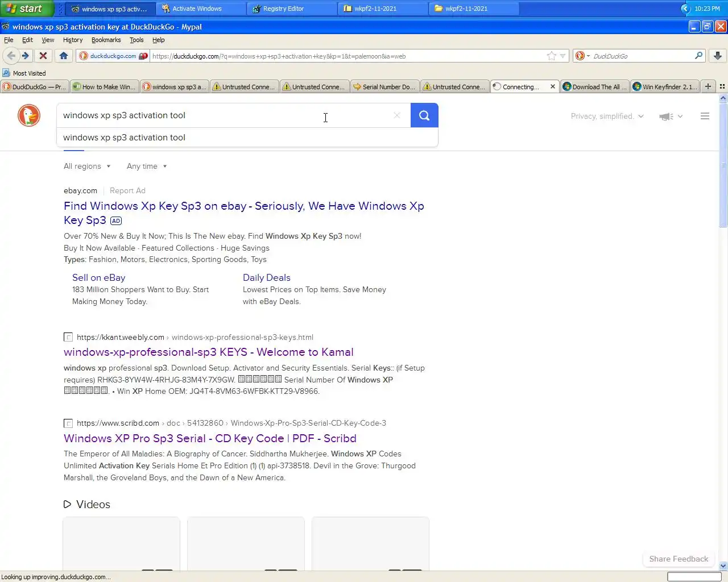728x582 pixels.
Task: Open the URL history dropdown arrow
Action: click(x=562, y=56)
